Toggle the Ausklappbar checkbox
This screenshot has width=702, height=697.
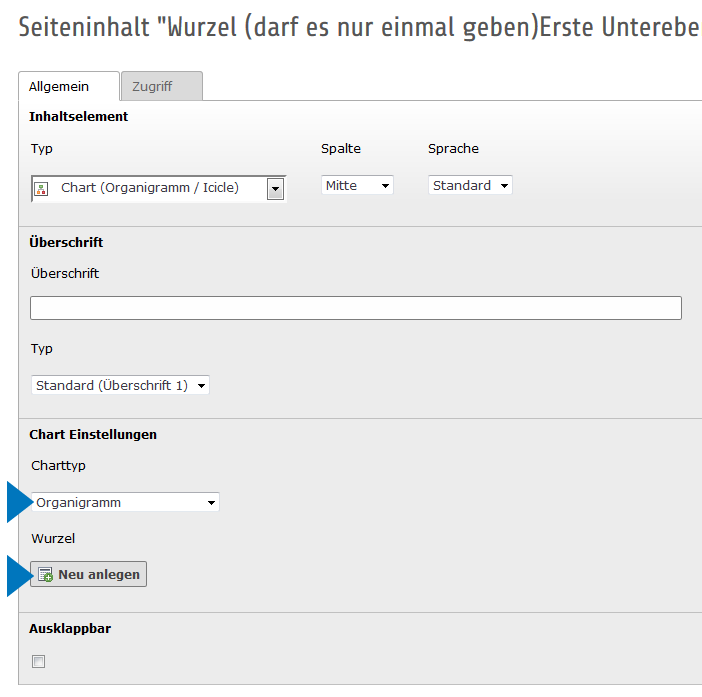click(39, 661)
